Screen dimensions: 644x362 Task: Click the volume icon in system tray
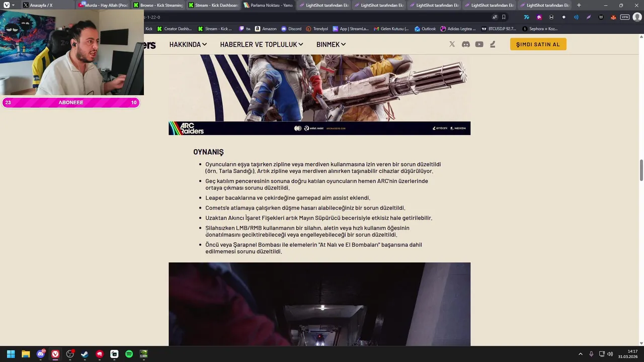610,354
